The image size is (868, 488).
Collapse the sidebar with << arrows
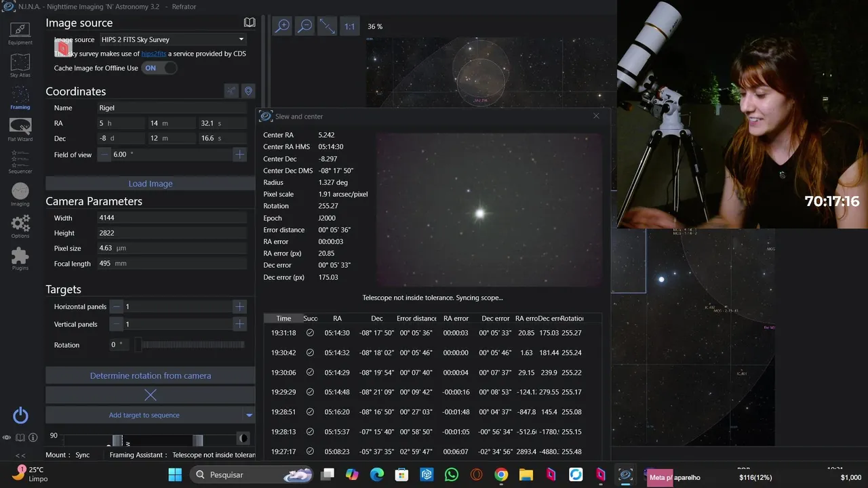[20, 455]
